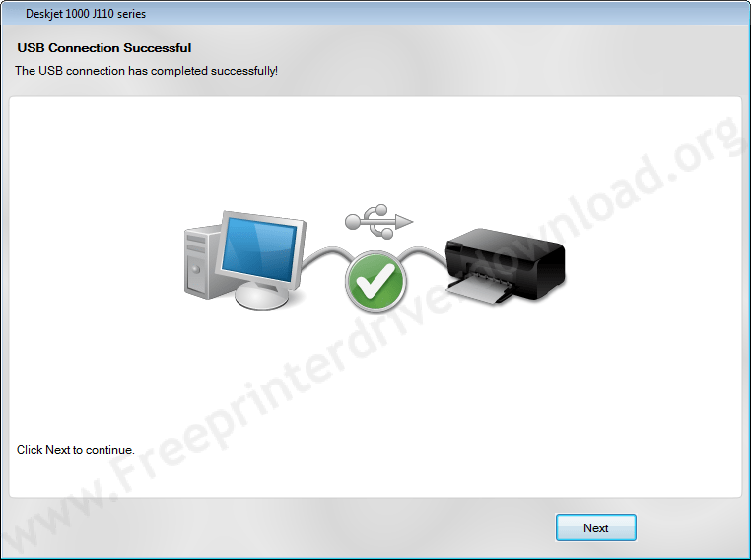The height and width of the screenshot is (560, 751).
Task: Click the 'Click Next to continue' instruction text
Action: (x=76, y=450)
